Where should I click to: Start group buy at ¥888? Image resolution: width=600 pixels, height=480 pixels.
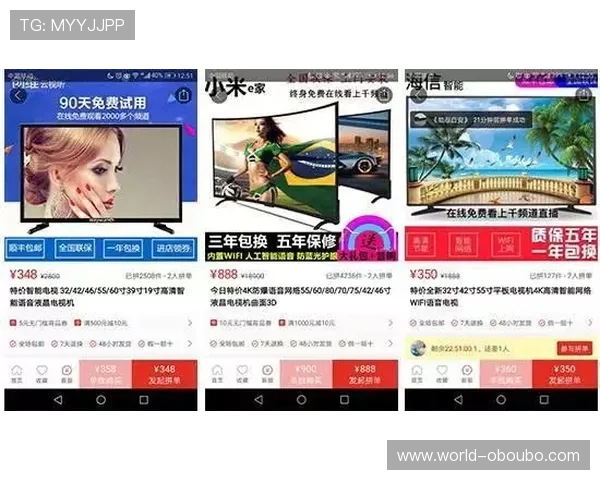[365, 374]
